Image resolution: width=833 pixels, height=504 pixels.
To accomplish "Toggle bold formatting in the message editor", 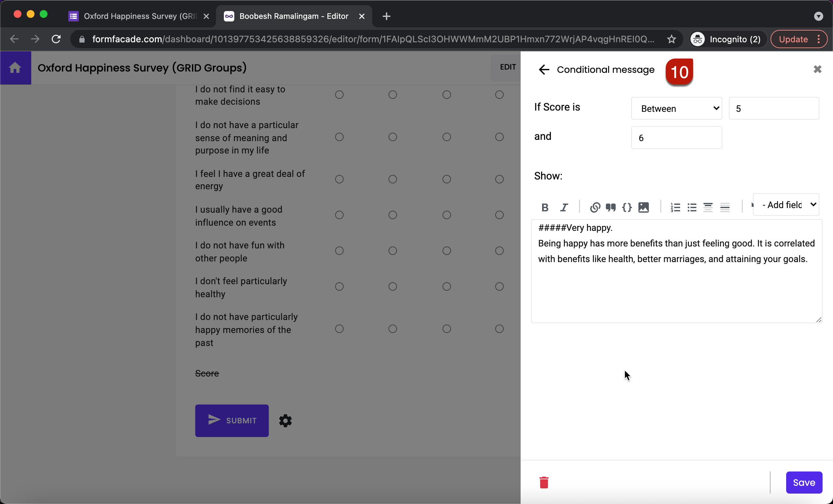I will [x=545, y=207].
